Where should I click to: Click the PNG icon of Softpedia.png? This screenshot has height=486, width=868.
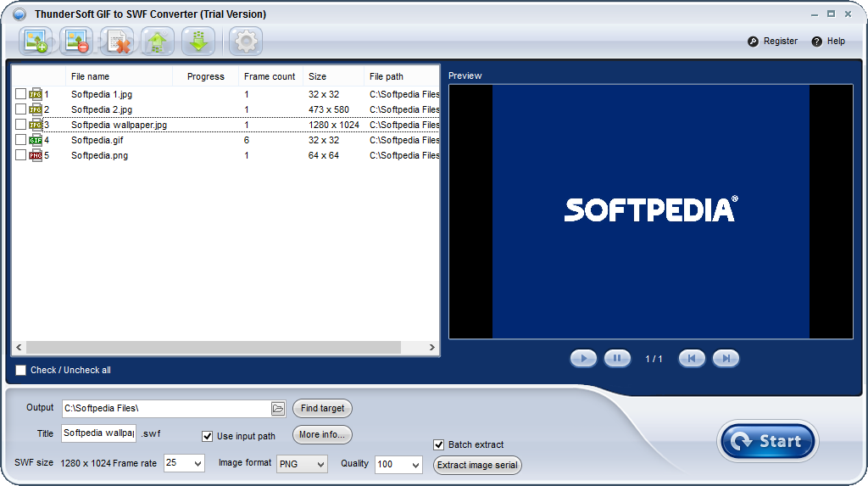pyautogui.click(x=36, y=156)
